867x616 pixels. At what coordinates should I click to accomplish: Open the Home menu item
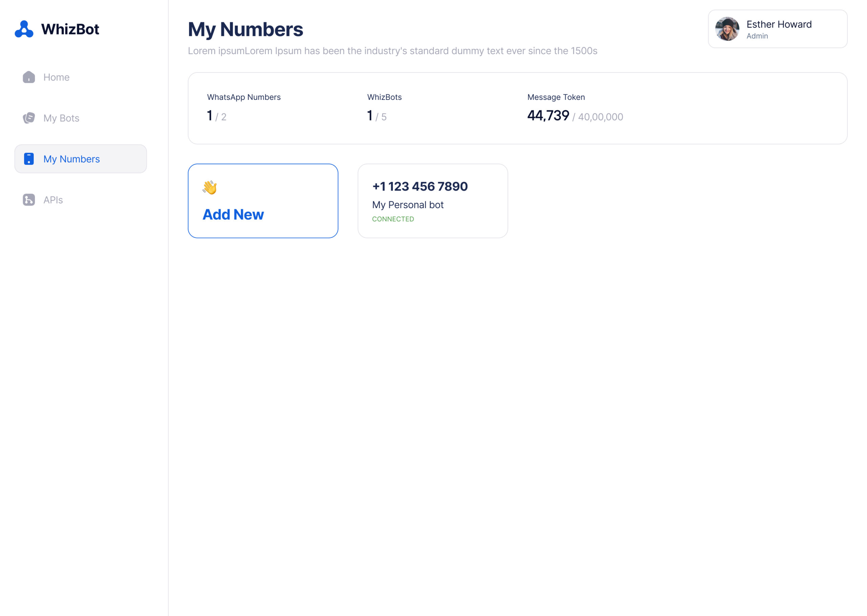tap(56, 78)
